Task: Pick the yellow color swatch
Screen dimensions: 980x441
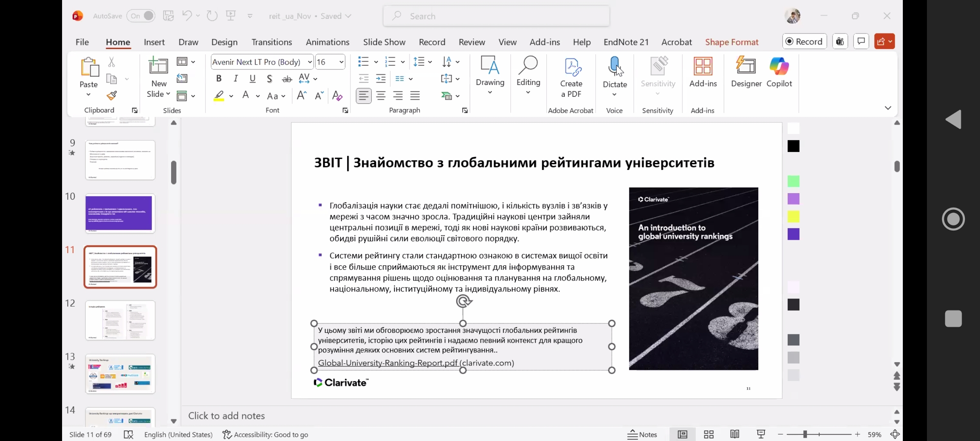Action: click(x=793, y=217)
